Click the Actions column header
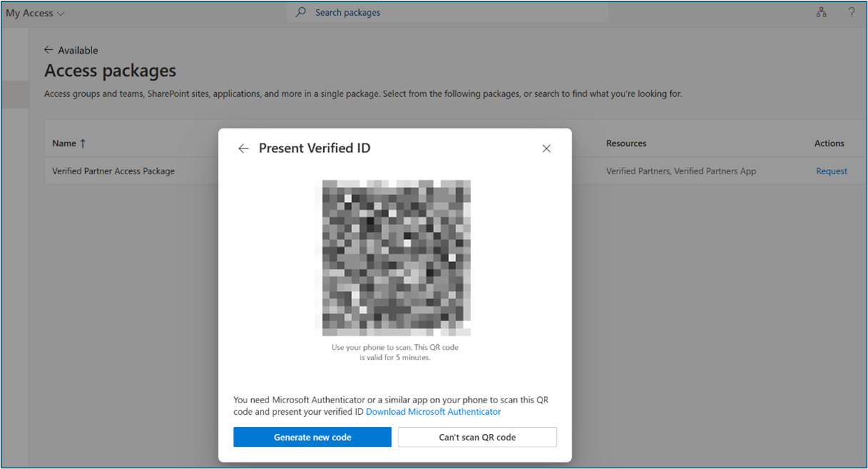Image resolution: width=868 pixels, height=469 pixels. [829, 143]
